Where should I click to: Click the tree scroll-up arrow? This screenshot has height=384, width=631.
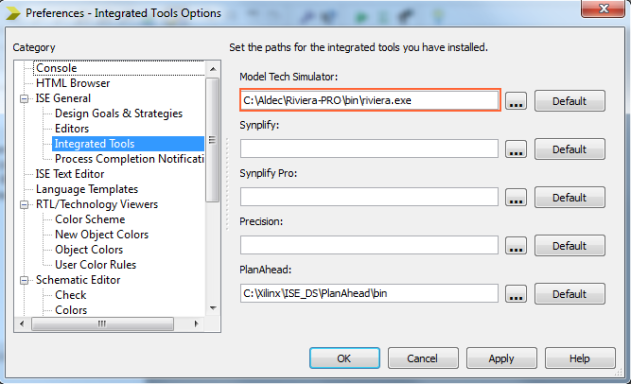pyautogui.click(x=213, y=69)
